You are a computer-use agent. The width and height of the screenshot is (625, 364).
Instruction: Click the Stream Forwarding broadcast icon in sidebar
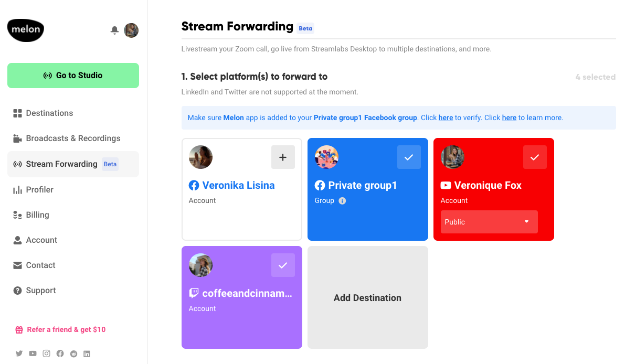(17, 164)
